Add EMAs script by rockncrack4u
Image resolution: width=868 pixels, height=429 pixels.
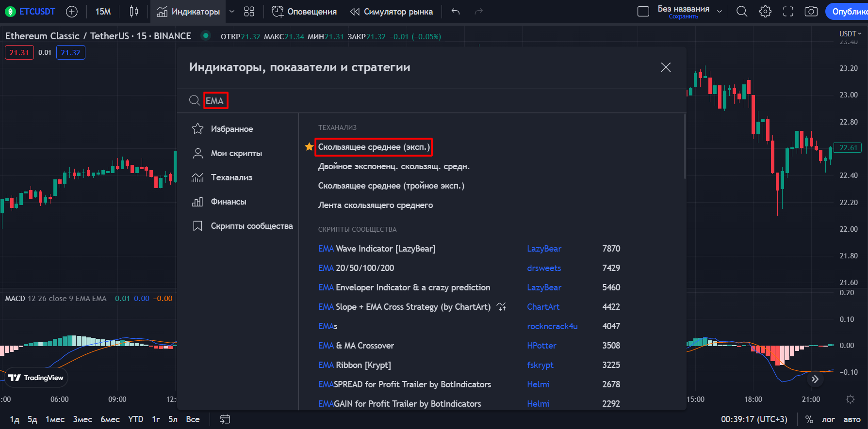click(328, 326)
